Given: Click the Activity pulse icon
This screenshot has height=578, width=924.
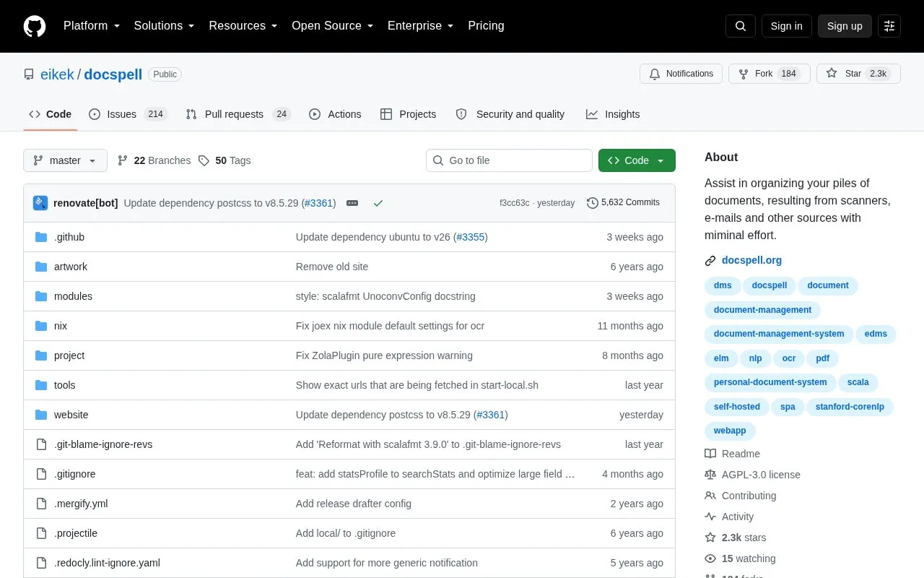Looking at the screenshot, I should (x=710, y=517).
